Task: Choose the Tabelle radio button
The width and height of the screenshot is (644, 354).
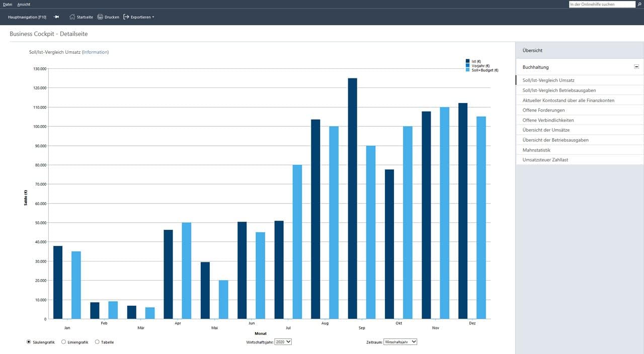Action: (x=97, y=342)
